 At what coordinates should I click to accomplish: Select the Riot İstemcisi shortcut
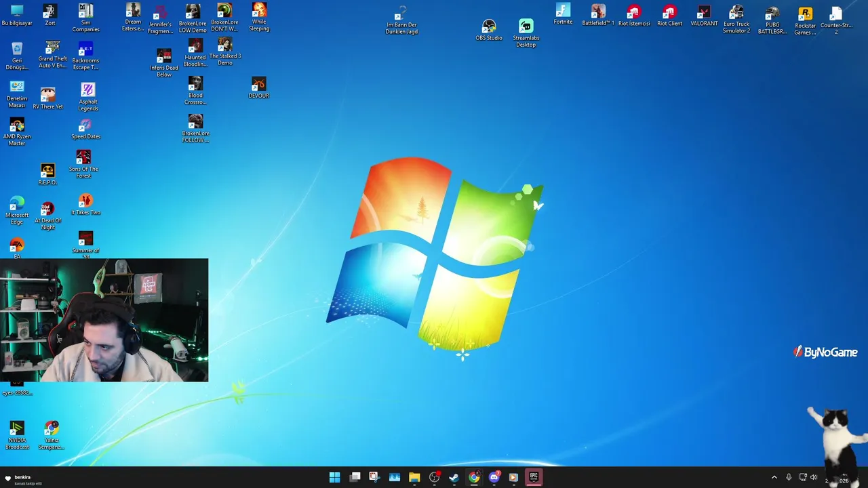[634, 15]
